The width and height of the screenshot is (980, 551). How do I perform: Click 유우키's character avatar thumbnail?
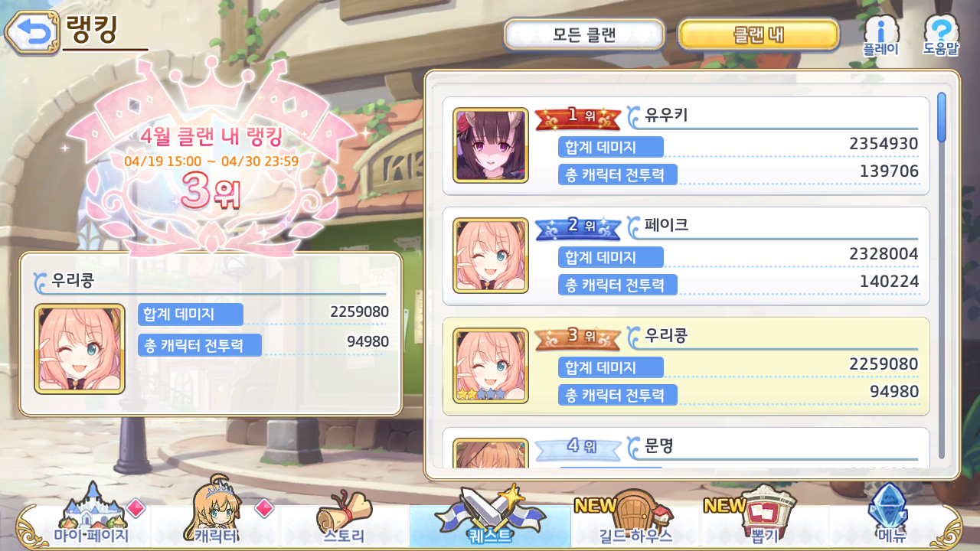tap(491, 145)
